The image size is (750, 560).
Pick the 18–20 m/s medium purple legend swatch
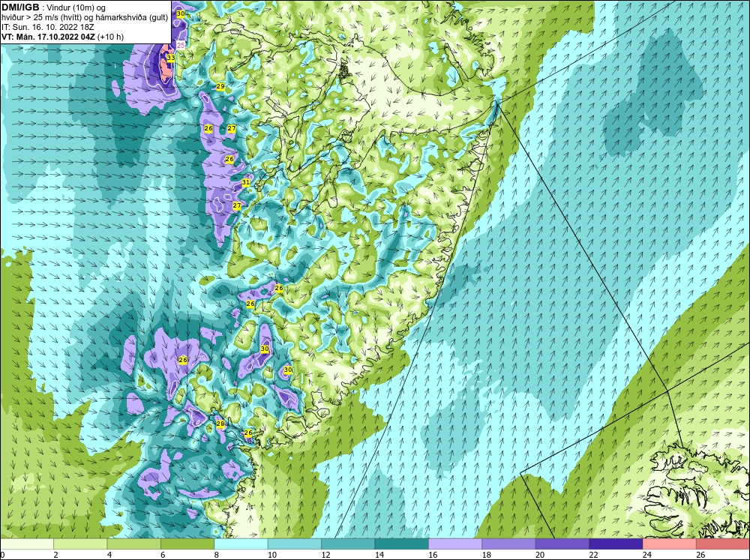(x=509, y=544)
